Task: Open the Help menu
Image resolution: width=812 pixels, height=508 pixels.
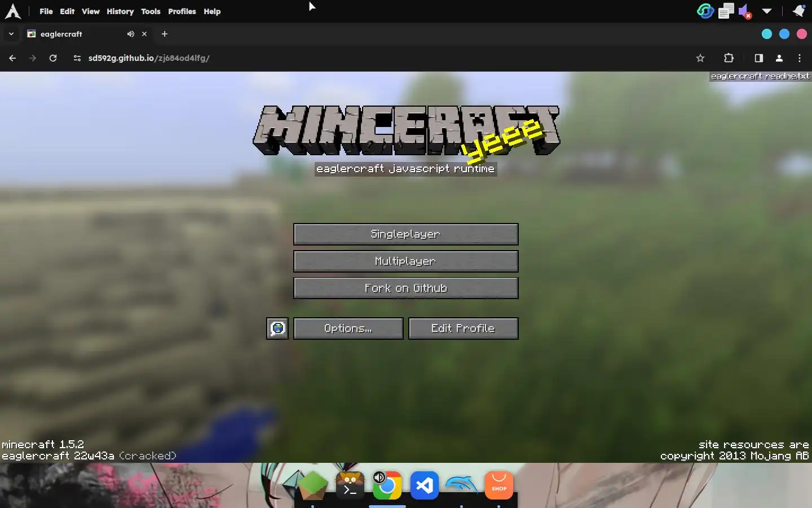Action: point(212,11)
